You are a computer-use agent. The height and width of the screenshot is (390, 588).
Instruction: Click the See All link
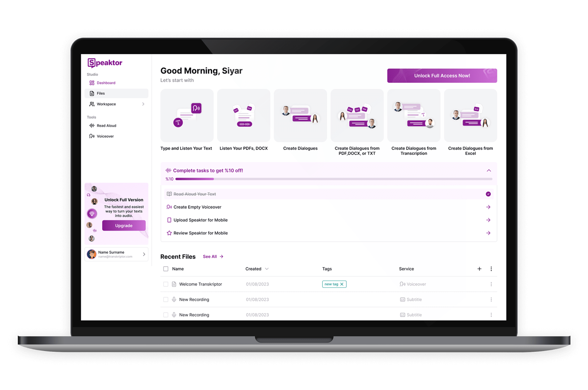coord(213,257)
